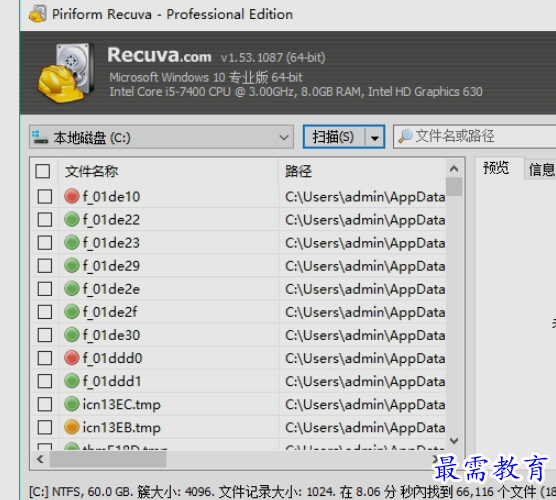Select file name f_01de2f
This screenshot has height=500, width=556.
(x=110, y=312)
